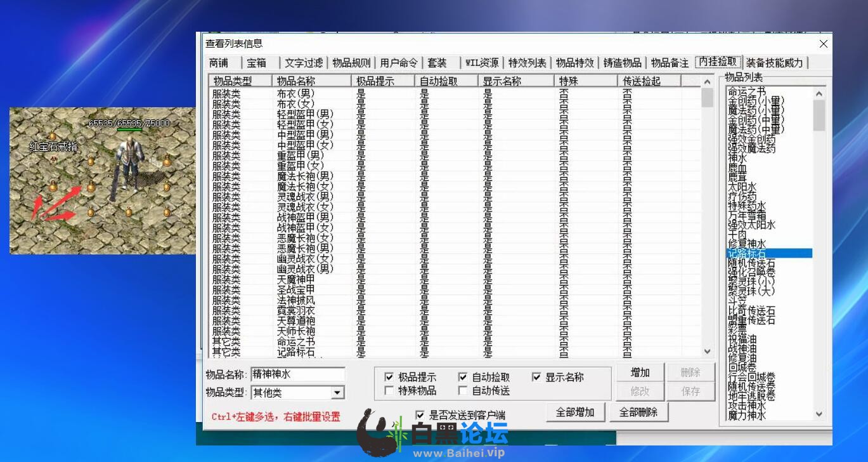
Task: Select the 法神披风 table row
Action: pyautogui.click(x=455, y=300)
